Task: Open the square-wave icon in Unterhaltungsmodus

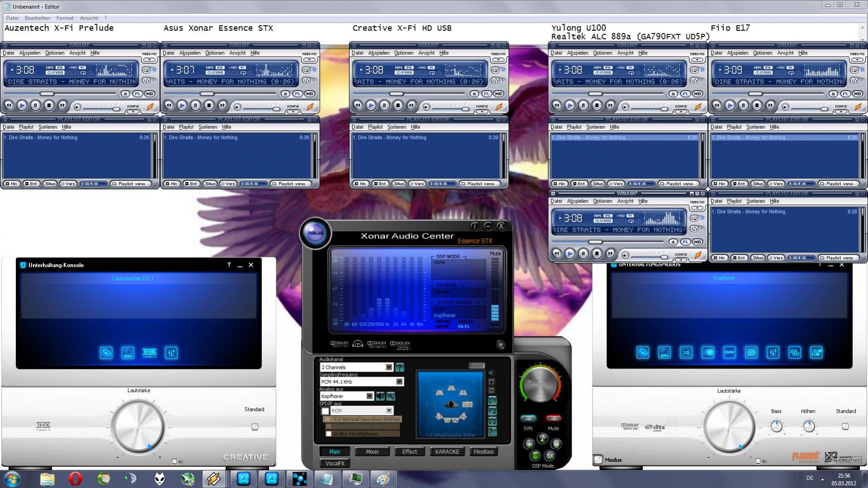Action: point(795,352)
